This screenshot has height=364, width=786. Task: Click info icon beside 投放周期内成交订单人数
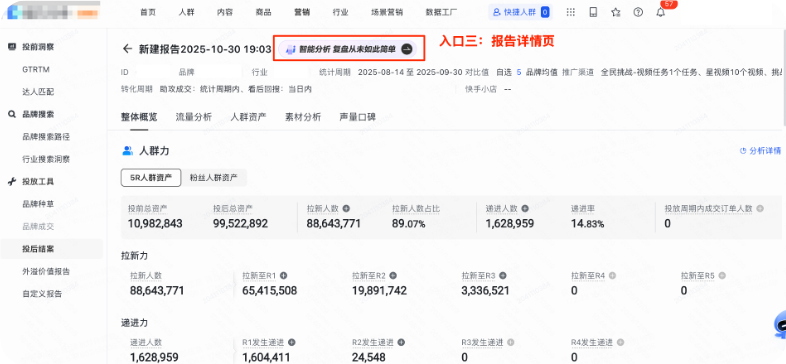(760, 209)
